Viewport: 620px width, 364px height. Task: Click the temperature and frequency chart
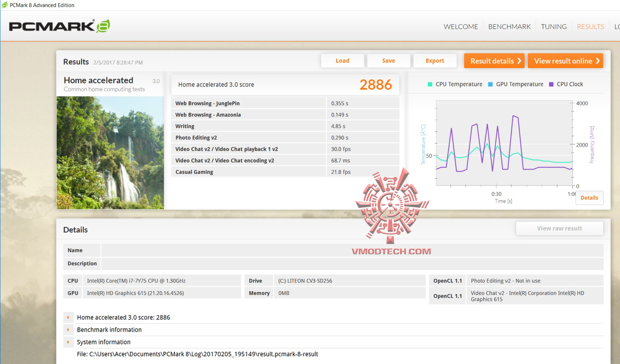click(x=505, y=143)
